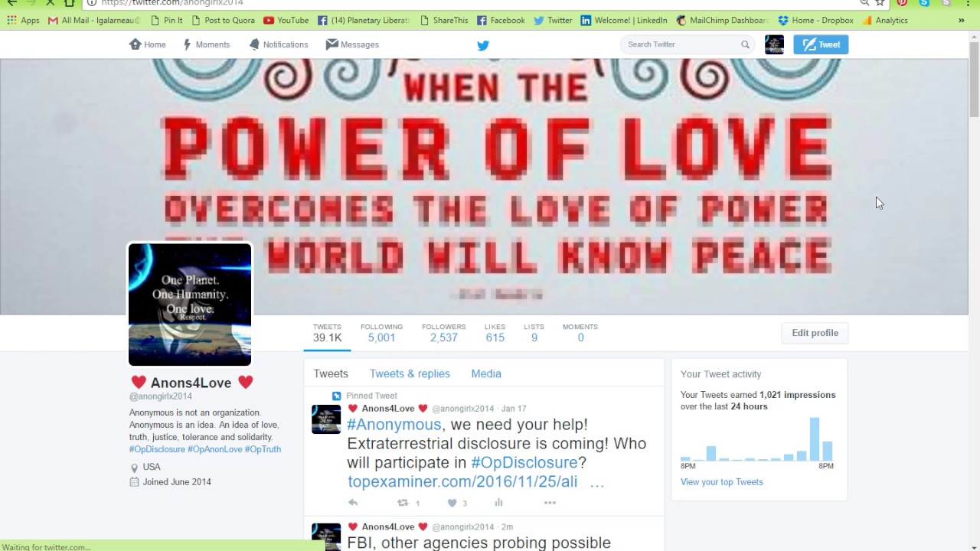
Task: View Moments count 0
Action: (580, 333)
